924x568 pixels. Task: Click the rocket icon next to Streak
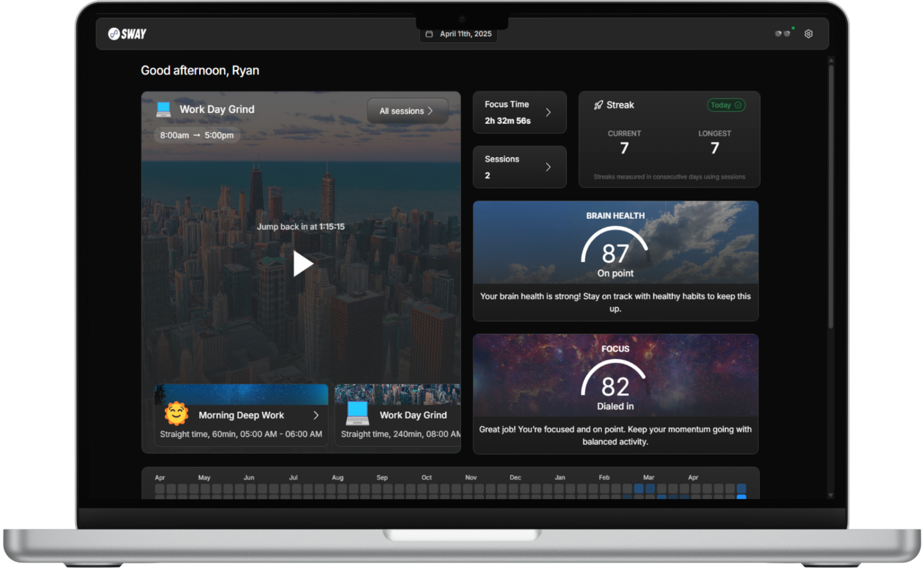pyautogui.click(x=598, y=105)
